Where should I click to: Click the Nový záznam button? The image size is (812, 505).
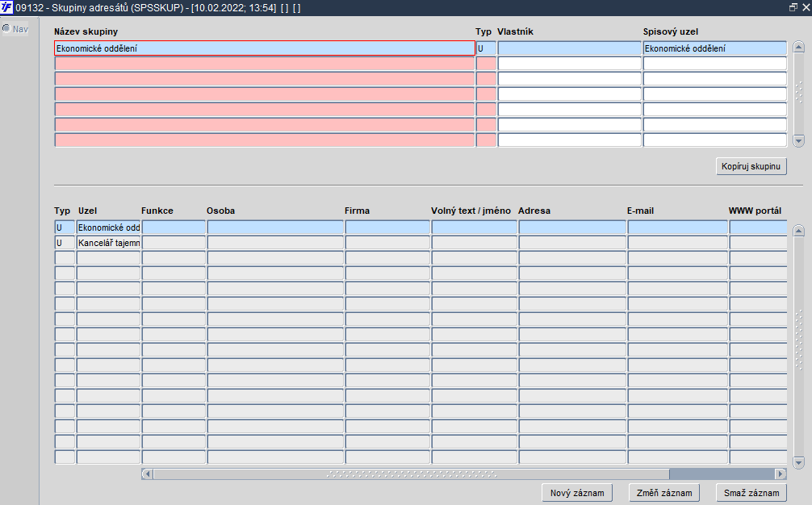pyautogui.click(x=577, y=493)
